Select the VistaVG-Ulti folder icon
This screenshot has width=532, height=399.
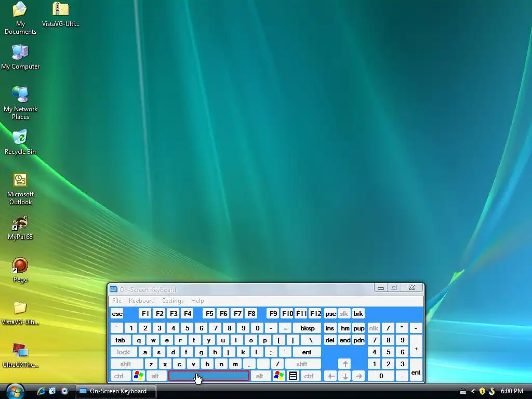click(20, 313)
